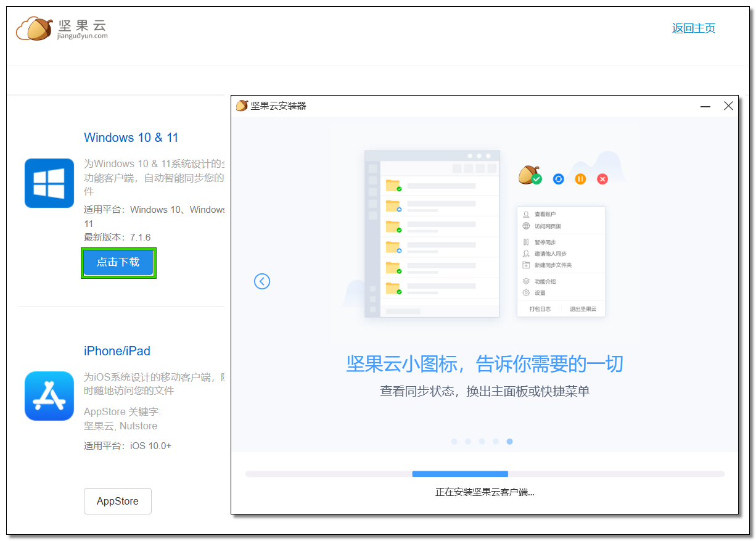Select the fifth active carousel dot

(x=509, y=442)
